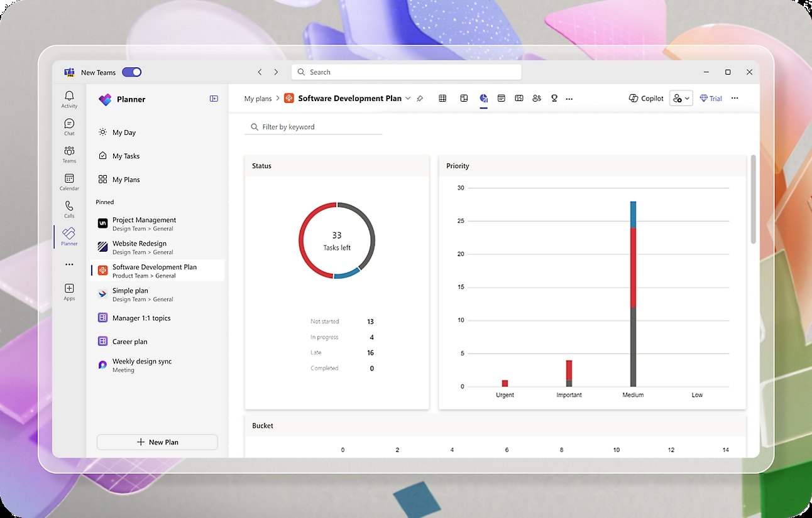Open the account switcher dropdown near Copilot
Viewport: 812px width, 518px height.
(x=681, y=98)
